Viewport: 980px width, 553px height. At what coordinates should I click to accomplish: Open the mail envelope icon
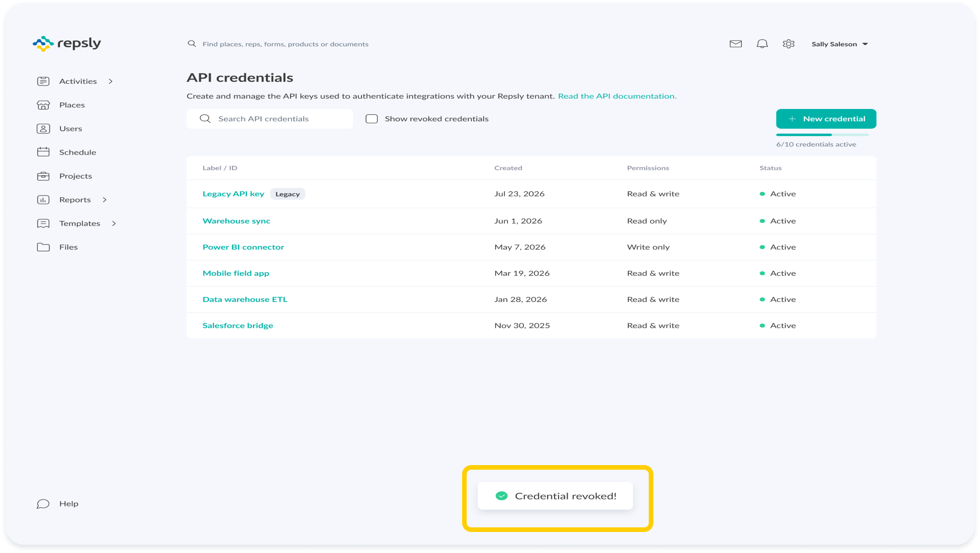point(735,44)
